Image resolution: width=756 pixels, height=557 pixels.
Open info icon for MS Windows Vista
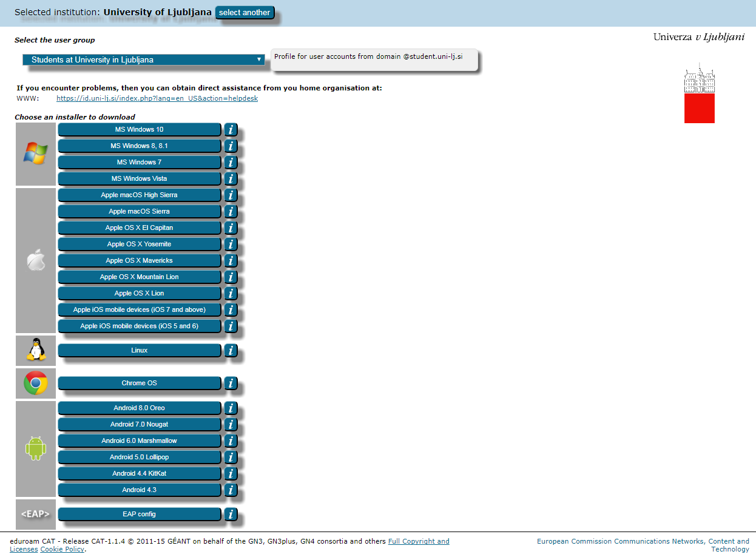click(x=231, y=179)
